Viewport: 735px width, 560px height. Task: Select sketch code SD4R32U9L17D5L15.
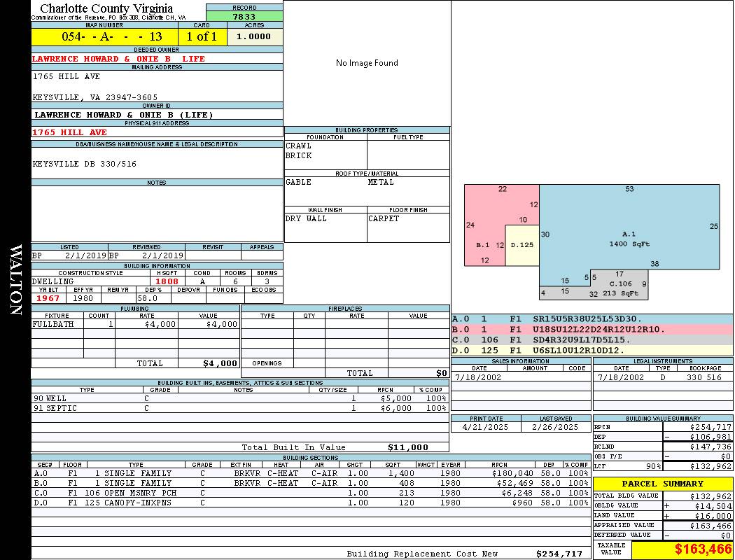582,340
